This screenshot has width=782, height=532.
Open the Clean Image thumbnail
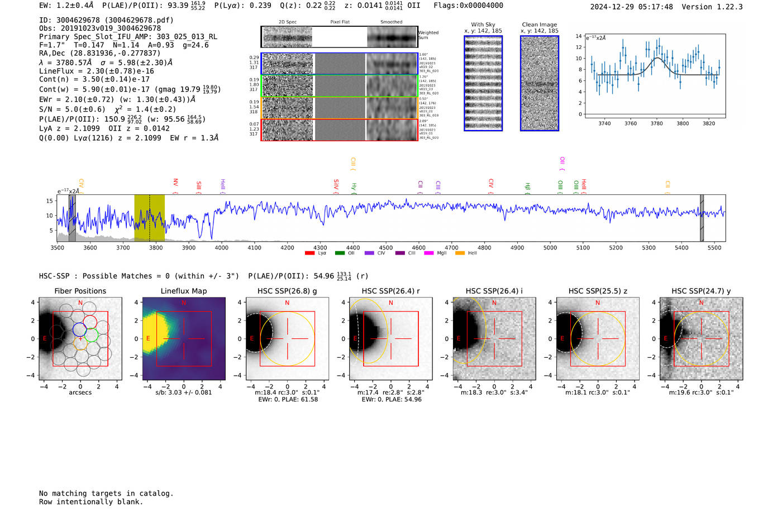pos(540,83)
